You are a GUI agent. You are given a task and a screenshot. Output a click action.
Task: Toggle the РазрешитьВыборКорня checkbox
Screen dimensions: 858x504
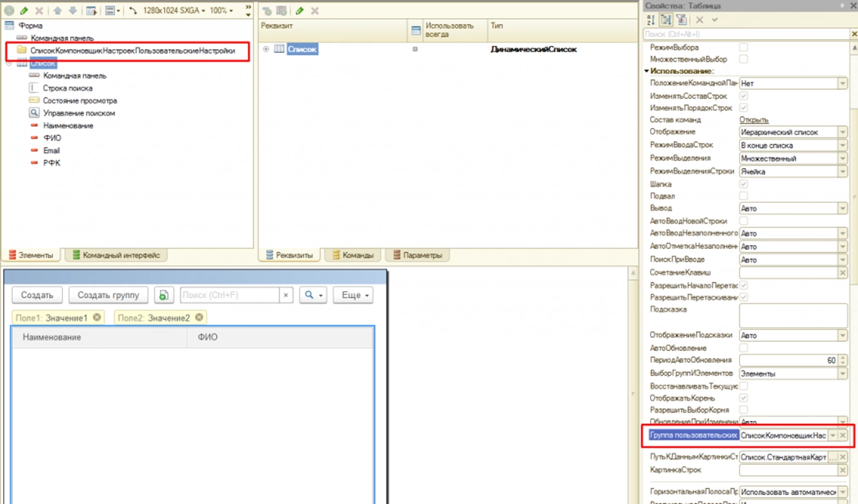pyautogui.click(x=743, y=410)
